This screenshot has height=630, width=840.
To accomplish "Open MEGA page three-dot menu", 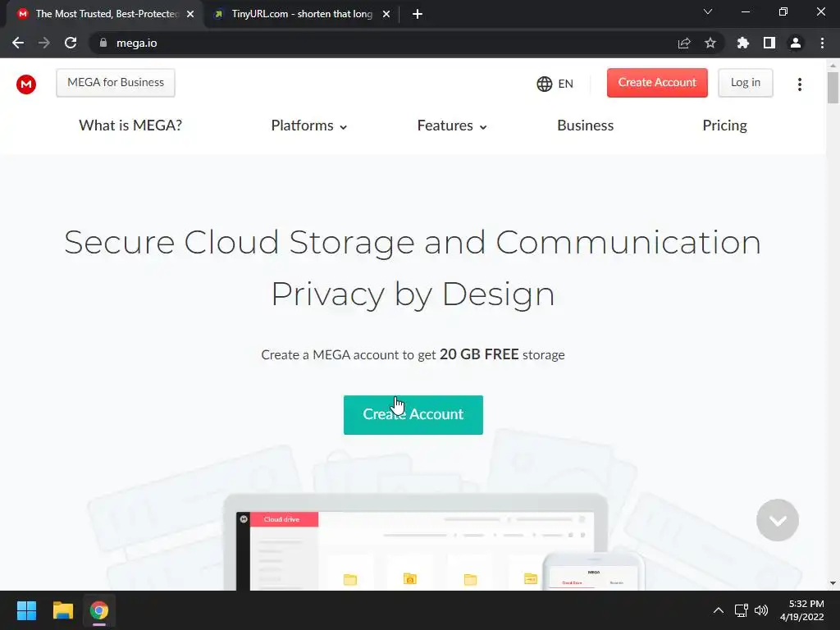I will 799,84.
